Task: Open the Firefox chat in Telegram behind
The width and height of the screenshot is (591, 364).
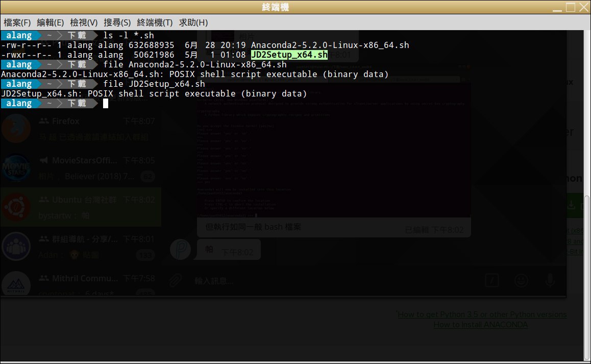Action: pos(81,128)
